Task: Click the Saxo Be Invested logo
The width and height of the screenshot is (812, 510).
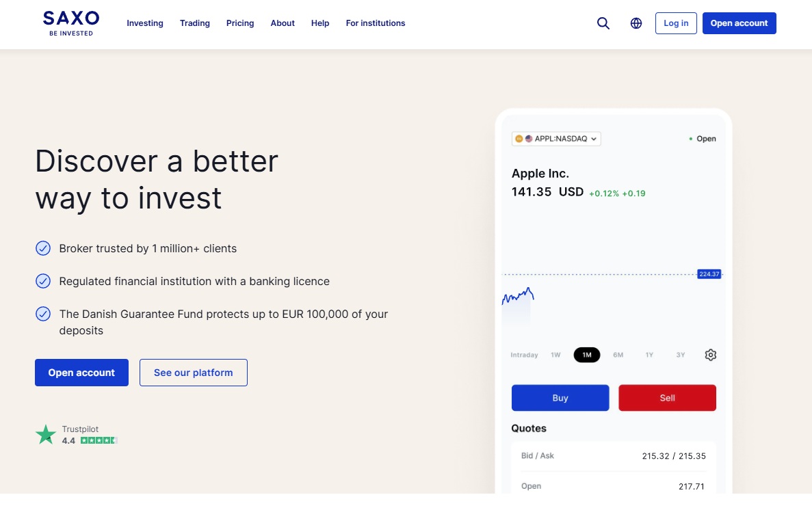Action: click(71, 23)
